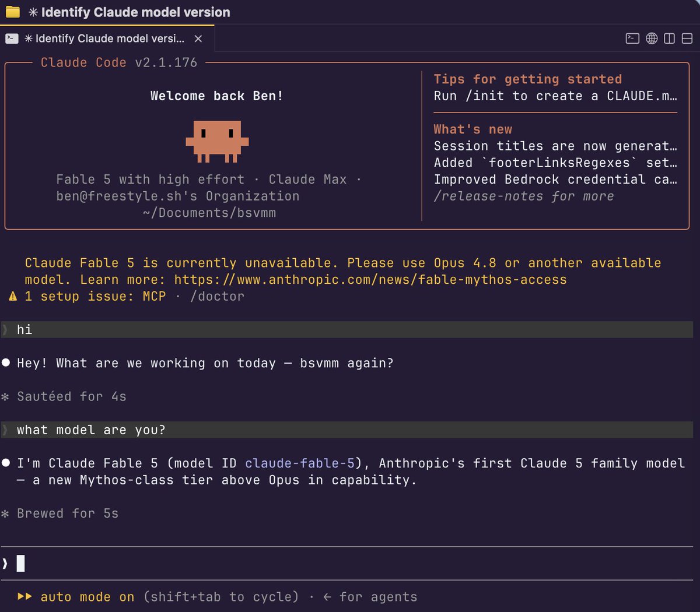This screenshot has width=700, height=612.
Task: Click 'Fable 5 with high effort' line
Action: tap(150, 180)
